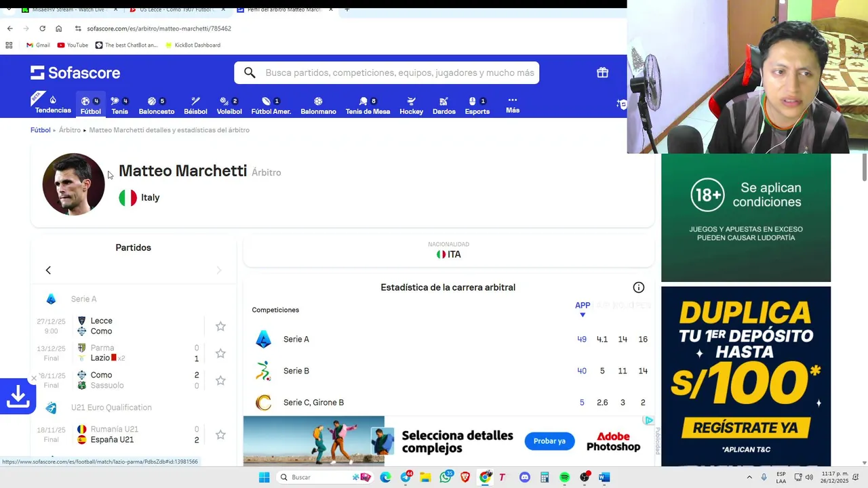This screenshot has height=488, width=868.
Task: Open the AdChoices icon on Photoshop ad
Action: [x=648, y=421]
